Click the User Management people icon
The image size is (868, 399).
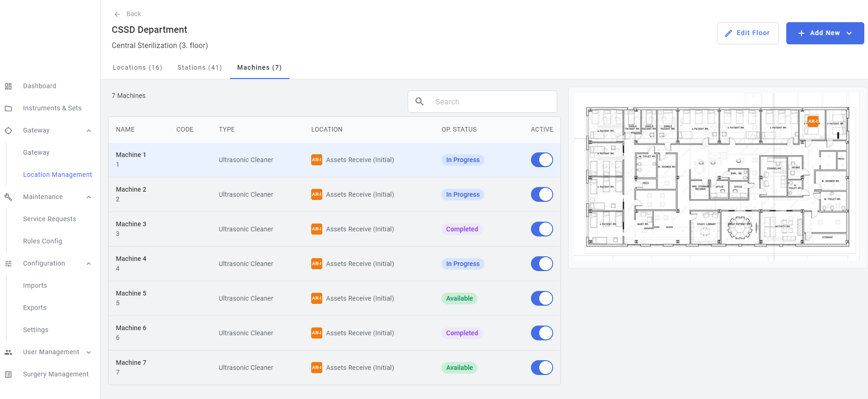pyautogui.click(x=8, y=352)
